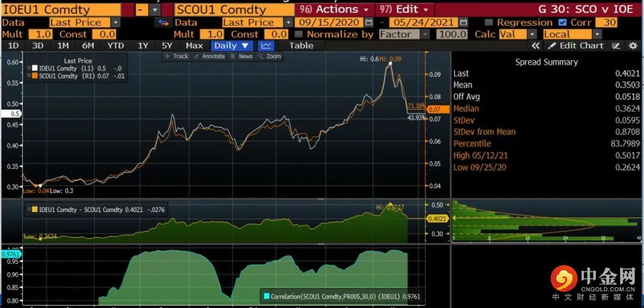Click the normalize 100.0 value field
This screenshot has height=308, width=644.
click(452, 35)
